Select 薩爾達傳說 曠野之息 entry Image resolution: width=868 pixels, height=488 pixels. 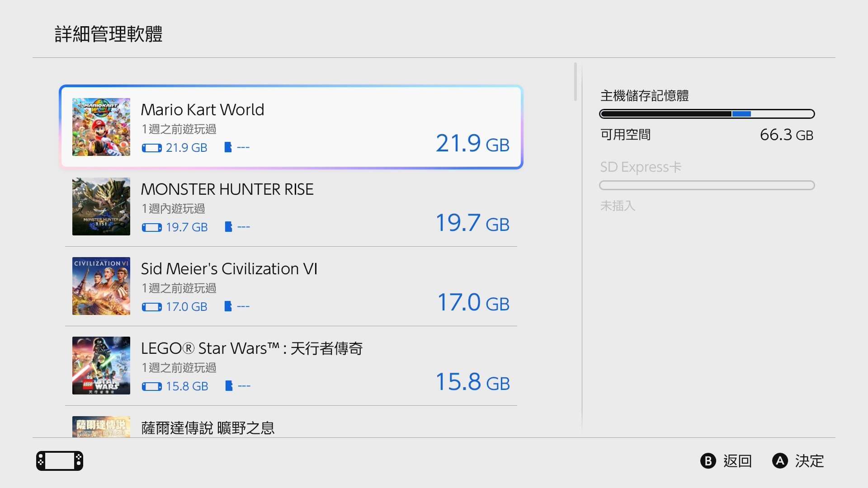208,428
